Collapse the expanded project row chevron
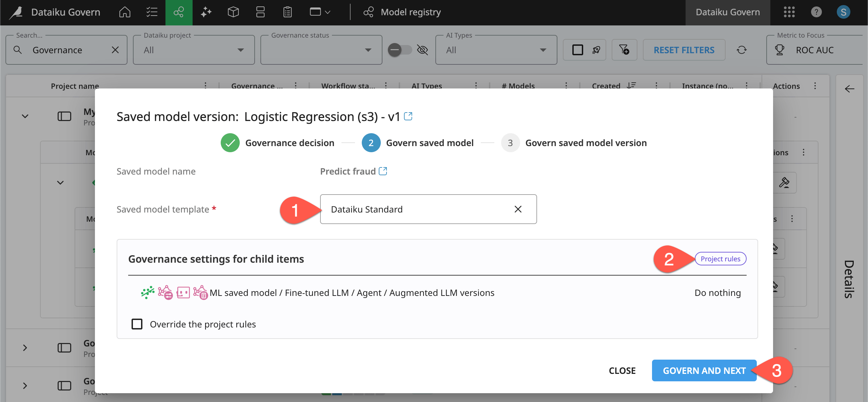The height and width of the screenshot is (402, 868). (x=25, y=116)
